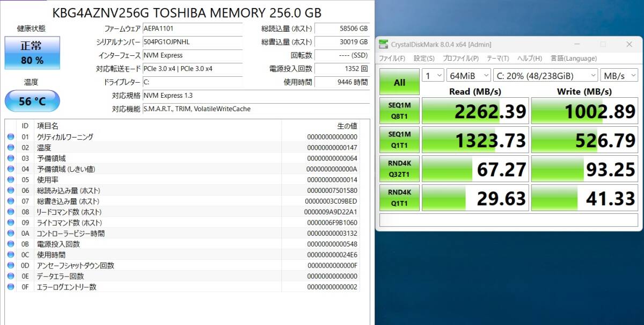Image resolution: width=644 pixels, height=325 pixels.
Task: Open the ファイル(F) menu in CrystalDiskMark
Action: [x=392, y=59]
